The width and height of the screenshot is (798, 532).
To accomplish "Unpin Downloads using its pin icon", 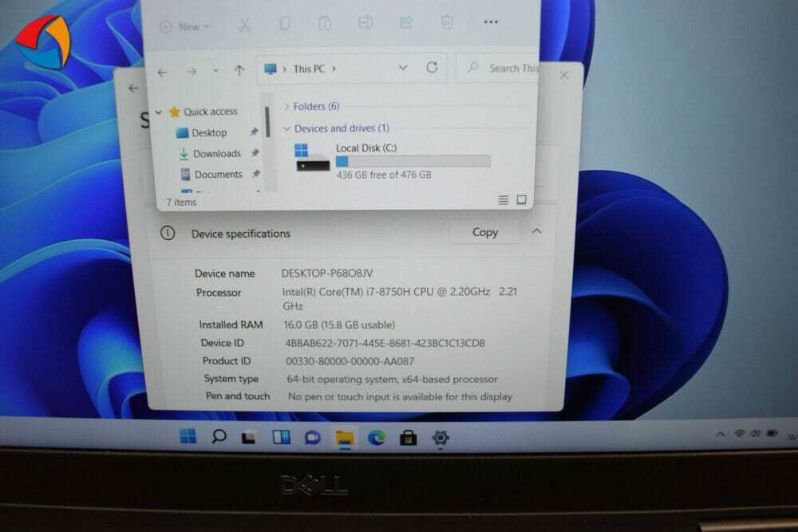I will (x=255, y=152).
